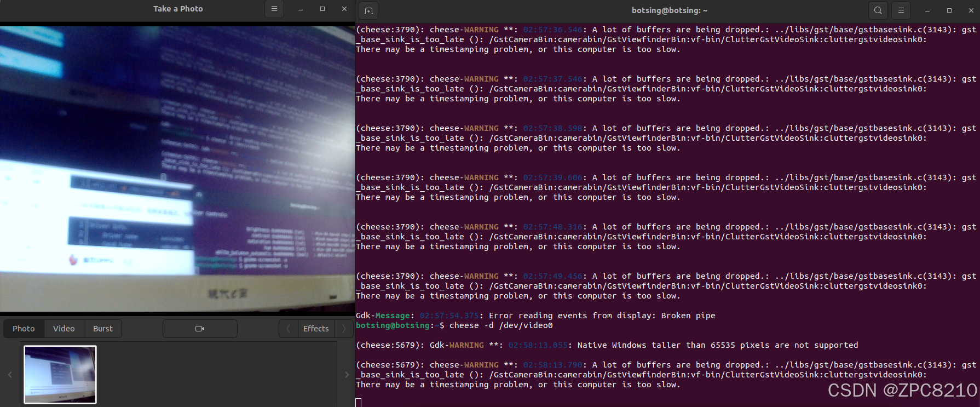Switch to Video mode
The width and height of the screenshot is (980, 407).
[x=64, y=329]
